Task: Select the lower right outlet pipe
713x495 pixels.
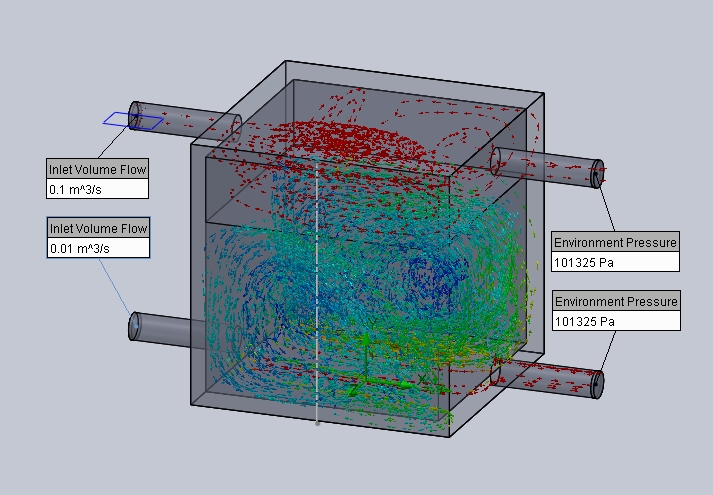Action: click(548, 378)
